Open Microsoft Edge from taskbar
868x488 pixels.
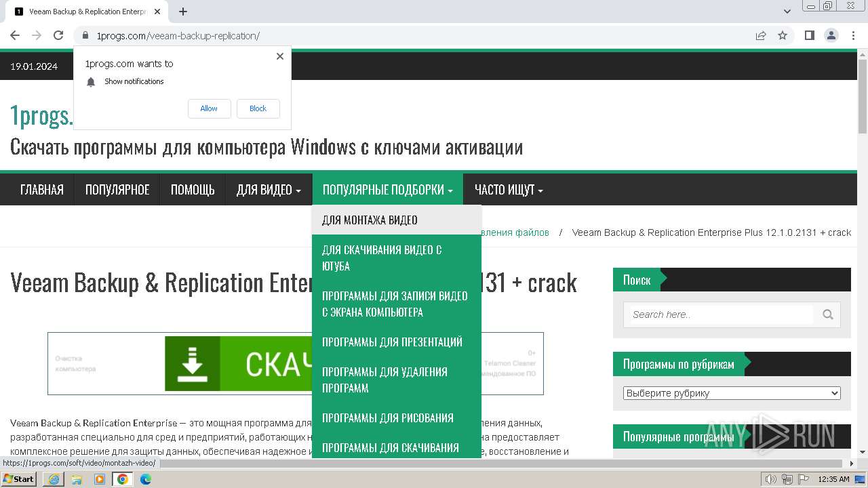tap(146, 479)
